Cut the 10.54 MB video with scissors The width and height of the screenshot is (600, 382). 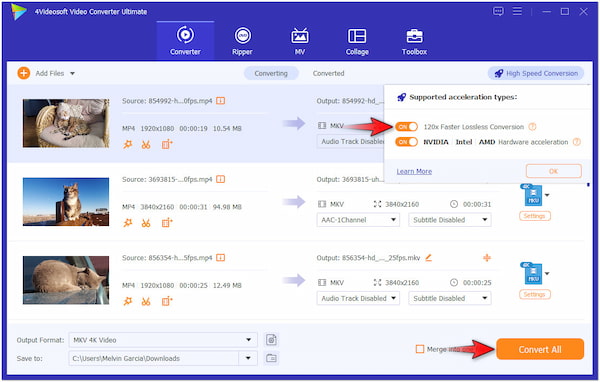coord(146,145)
